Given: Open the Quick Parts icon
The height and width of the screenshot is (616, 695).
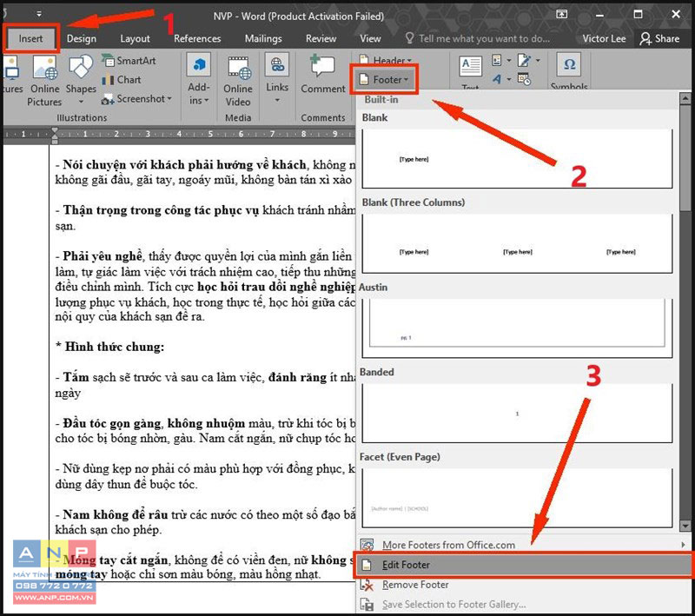Looking at the screenshot, I should 497,60.
